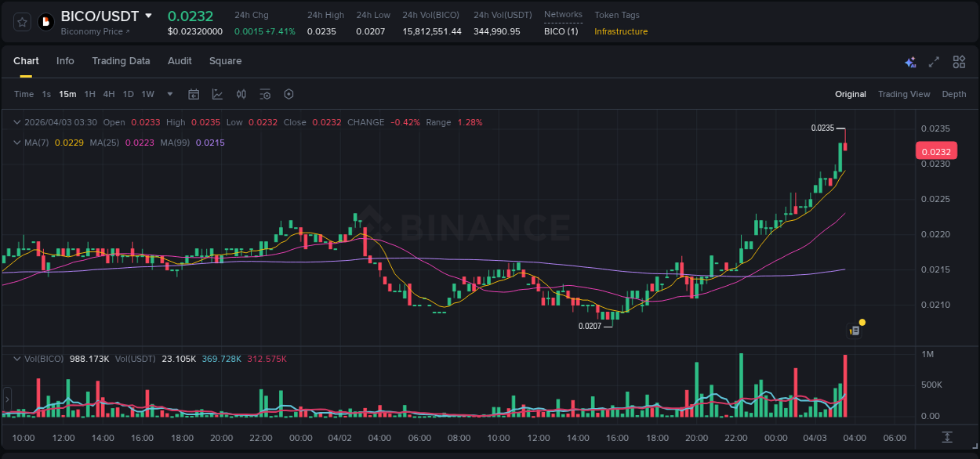
Task: Switch to the Trading Data tab
Action: click(x=122, y=61)
